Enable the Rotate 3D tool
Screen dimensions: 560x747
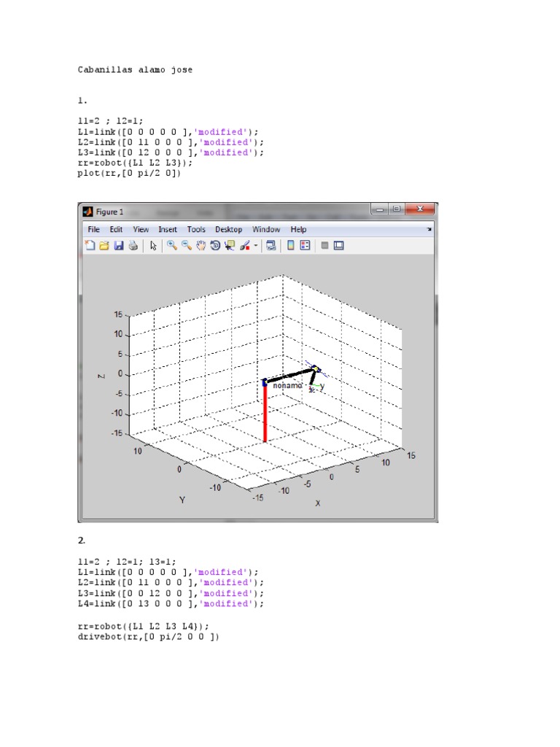(x=215, y=245)
